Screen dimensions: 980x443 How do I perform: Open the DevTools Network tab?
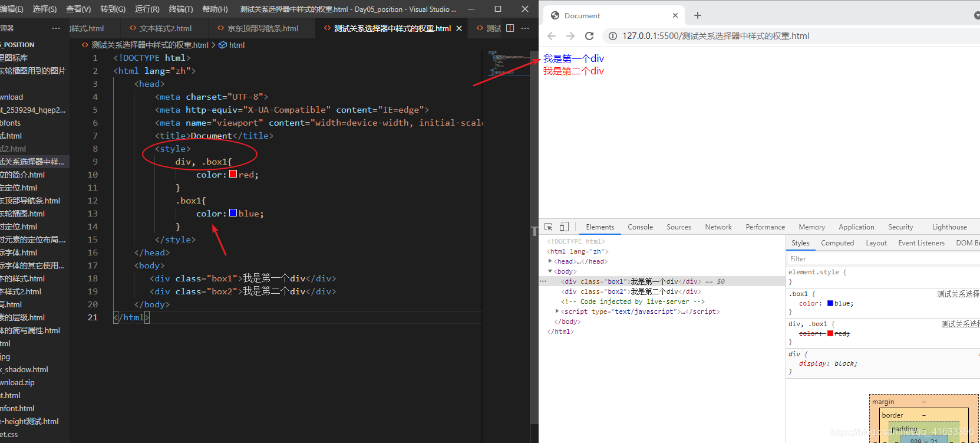[718, 227]
